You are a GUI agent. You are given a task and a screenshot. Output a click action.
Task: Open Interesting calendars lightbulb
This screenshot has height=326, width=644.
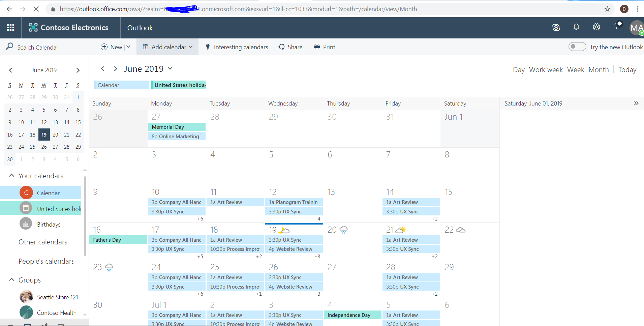click(x=208, y=47)
